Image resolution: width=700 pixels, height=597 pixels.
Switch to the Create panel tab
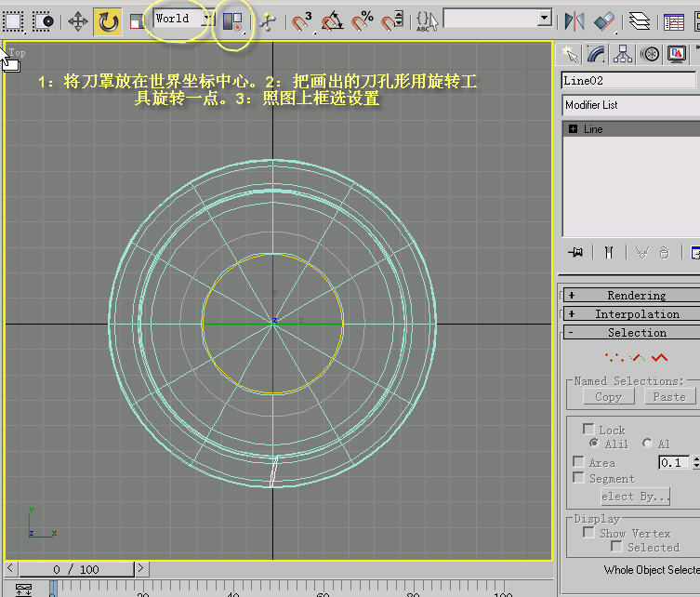(x=570, y=55)
